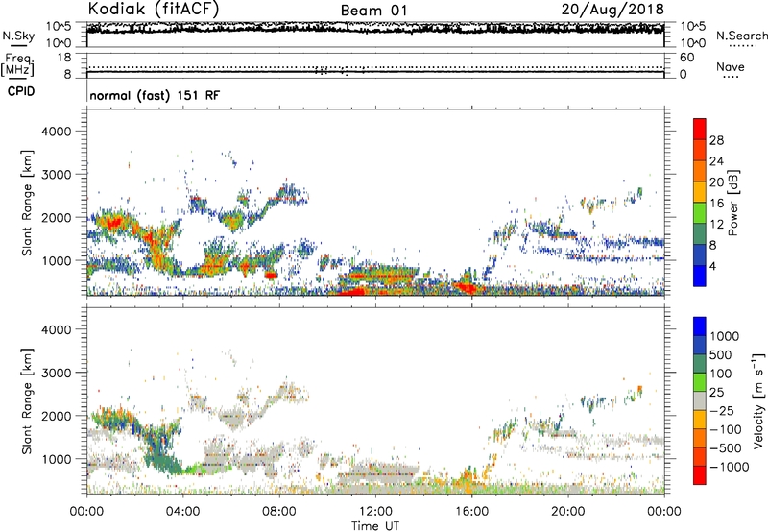The height and width of the screenshot is (532, 768).
Task: Click the "Power [dB]" colorbar title
Action: [x=733, y=203]
